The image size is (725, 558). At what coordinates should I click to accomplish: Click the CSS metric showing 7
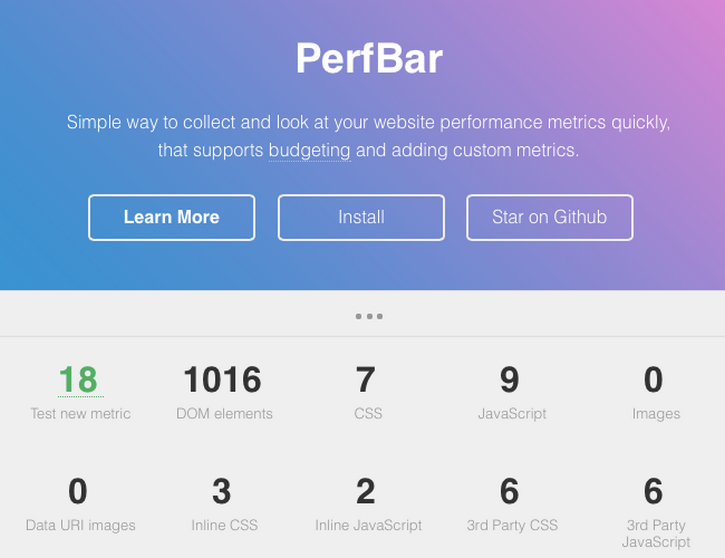366,381
